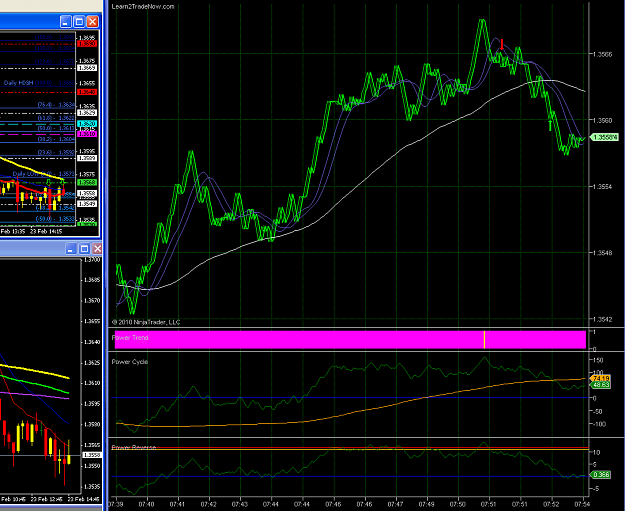Click the 1.3700 axis label in lower-left window

coord(92,259)
